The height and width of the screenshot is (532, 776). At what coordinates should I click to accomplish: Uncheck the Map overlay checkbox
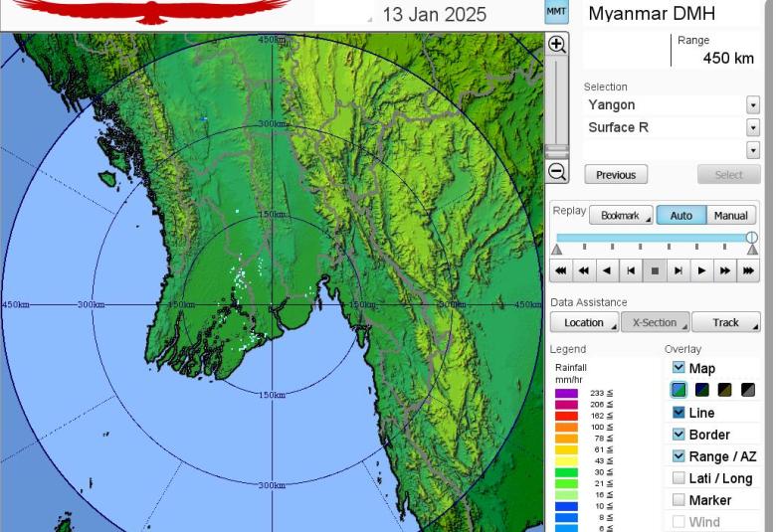[679, 368]
